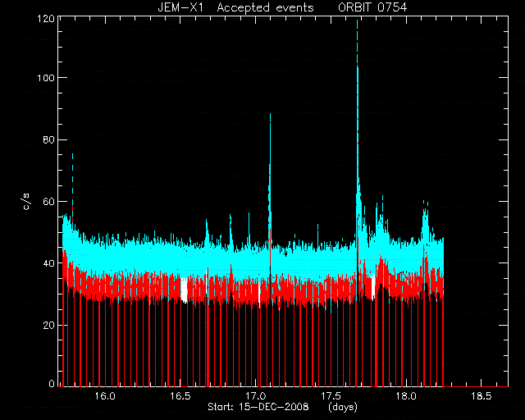The height and width of the screenshot is (420, 525).
Task: Click the 'Accepted events' title text
Action: [x=265, y=7]
